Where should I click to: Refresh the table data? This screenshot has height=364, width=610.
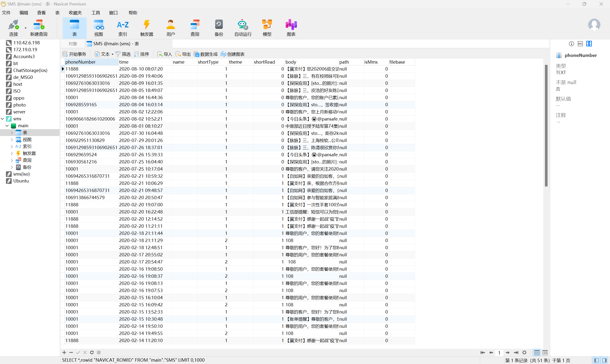point(92,353)
